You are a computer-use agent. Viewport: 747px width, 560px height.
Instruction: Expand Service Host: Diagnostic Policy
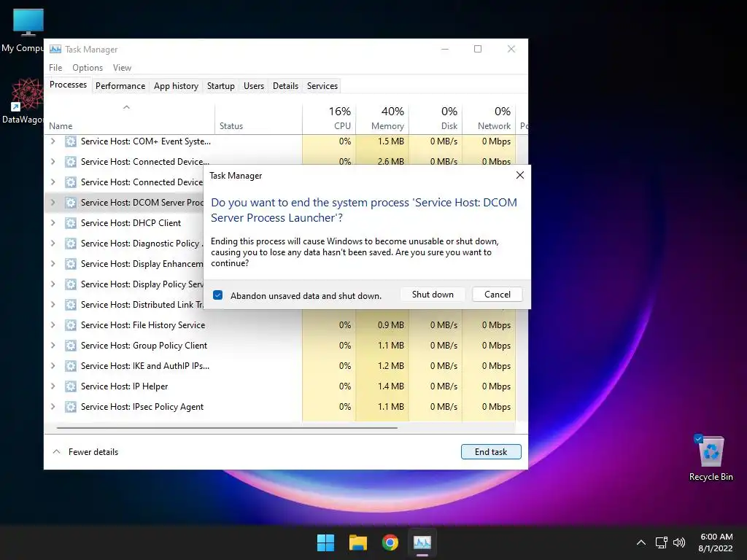(53, 244)
